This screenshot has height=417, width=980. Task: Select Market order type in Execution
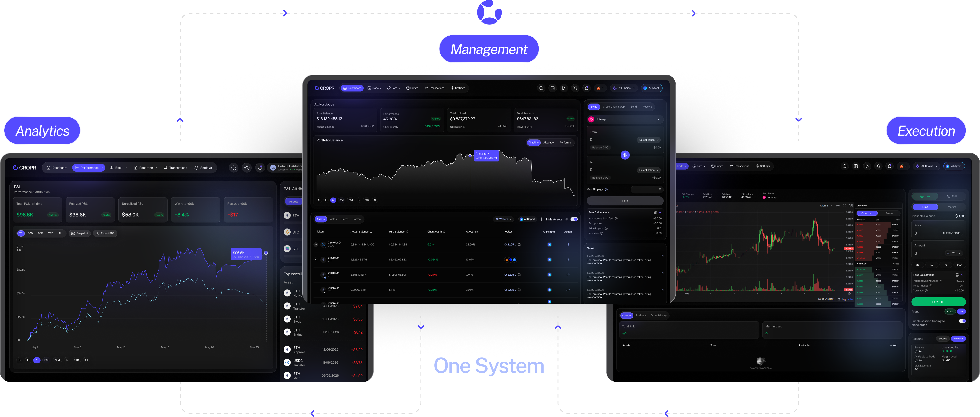(952, 207)
